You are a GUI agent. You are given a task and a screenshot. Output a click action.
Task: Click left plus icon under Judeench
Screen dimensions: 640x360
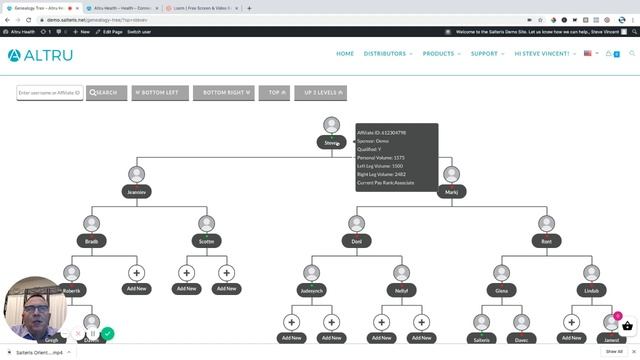[x=291, y=322]
